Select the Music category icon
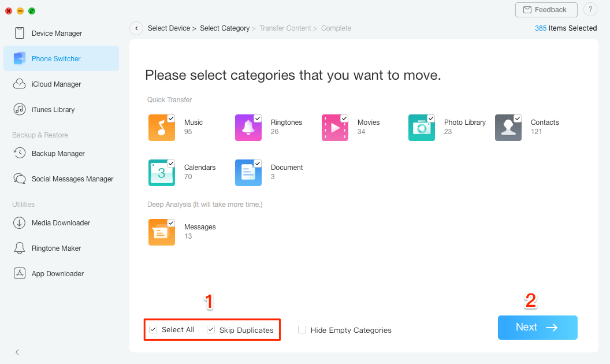 (162, 128)
